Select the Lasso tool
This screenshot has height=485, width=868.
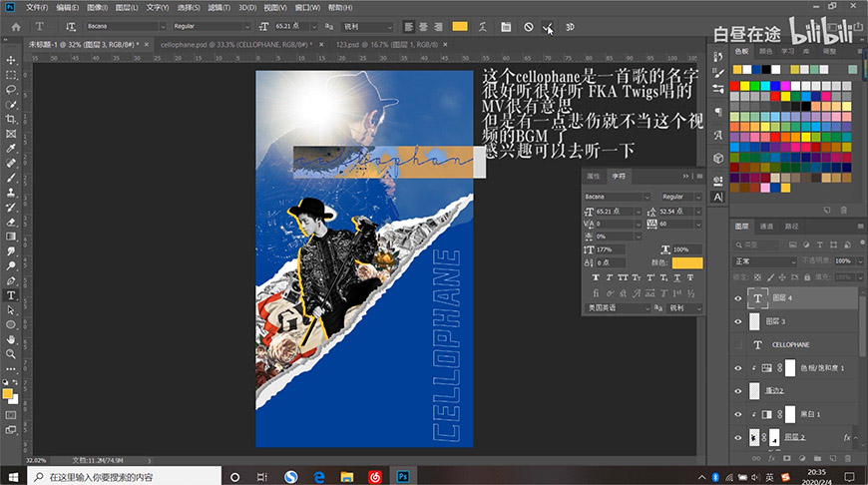(x=11, y=90)
